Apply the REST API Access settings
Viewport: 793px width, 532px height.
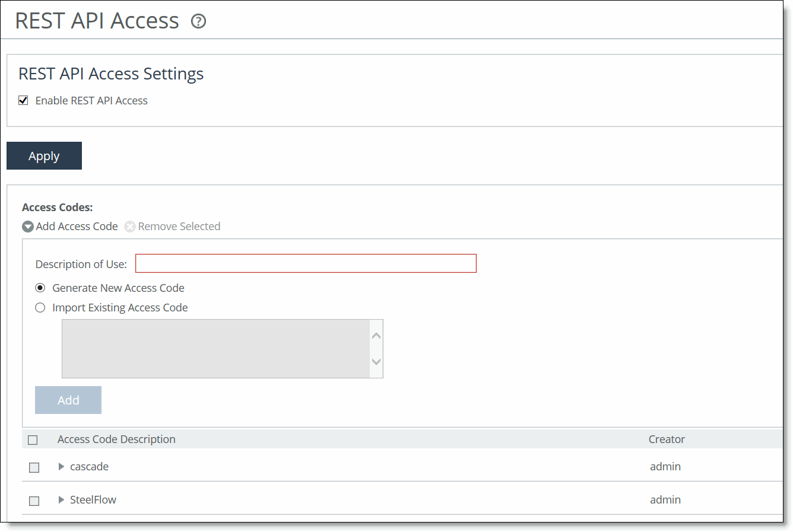click(44, 155)
